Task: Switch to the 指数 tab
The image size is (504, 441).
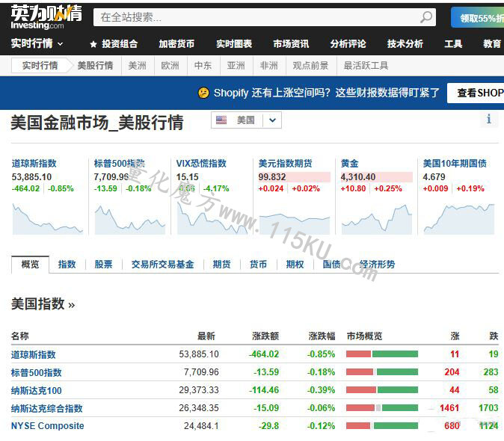Action: click(x=67, y=265)
